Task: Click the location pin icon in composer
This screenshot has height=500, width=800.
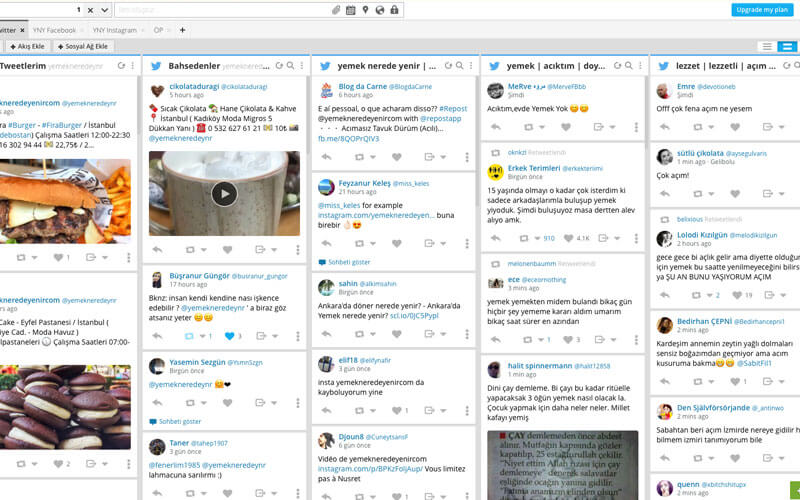Action: click(366, 10)
